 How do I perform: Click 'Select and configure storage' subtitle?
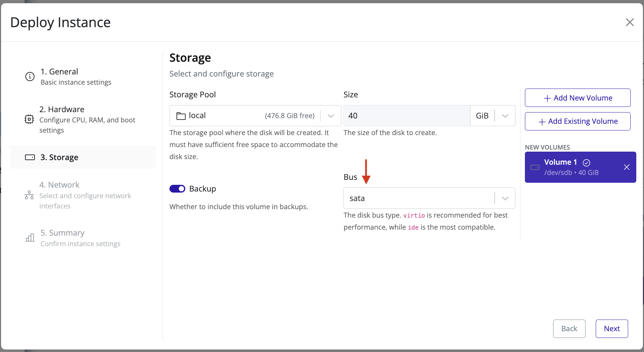coord(222,74)
